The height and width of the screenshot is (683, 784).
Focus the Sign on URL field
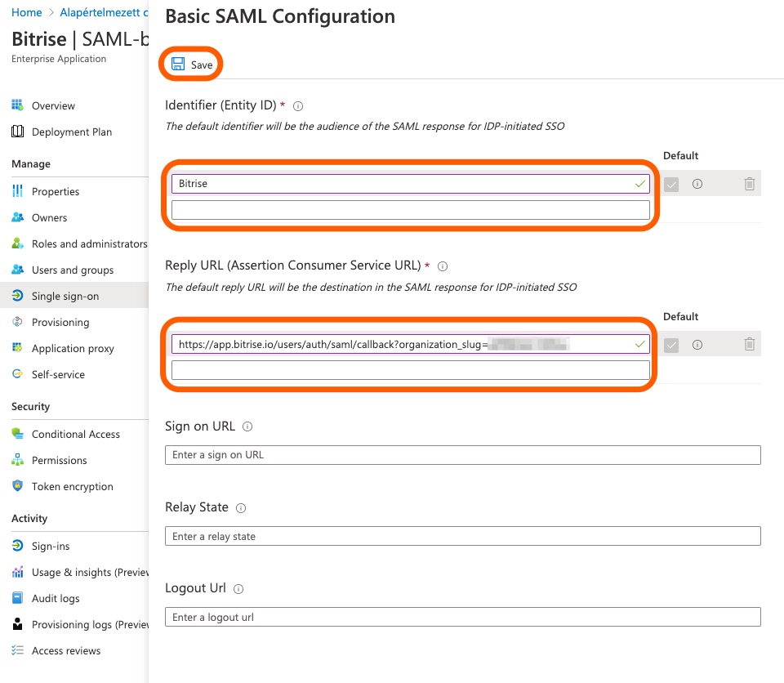pyautogui.click(x=462, y=455)
